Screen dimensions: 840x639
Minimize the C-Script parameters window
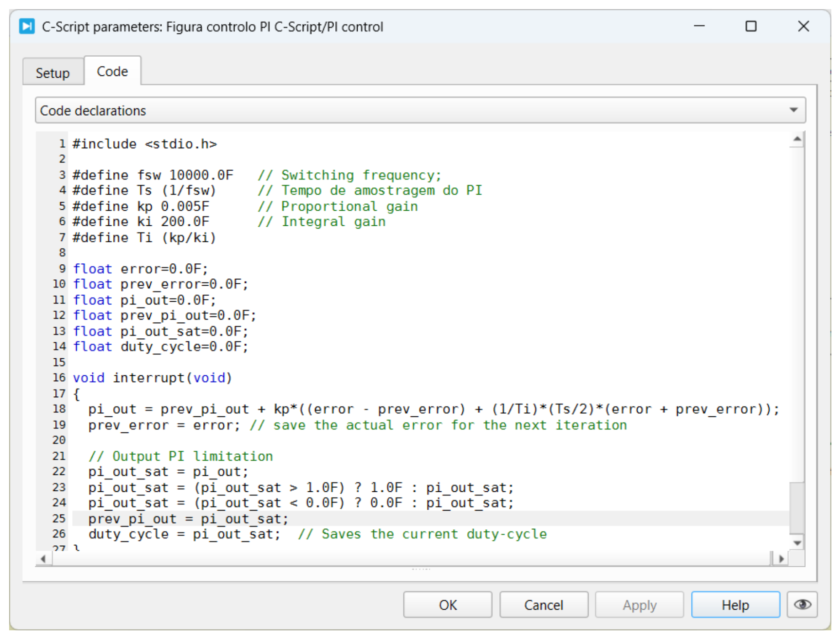click(699, 27)
